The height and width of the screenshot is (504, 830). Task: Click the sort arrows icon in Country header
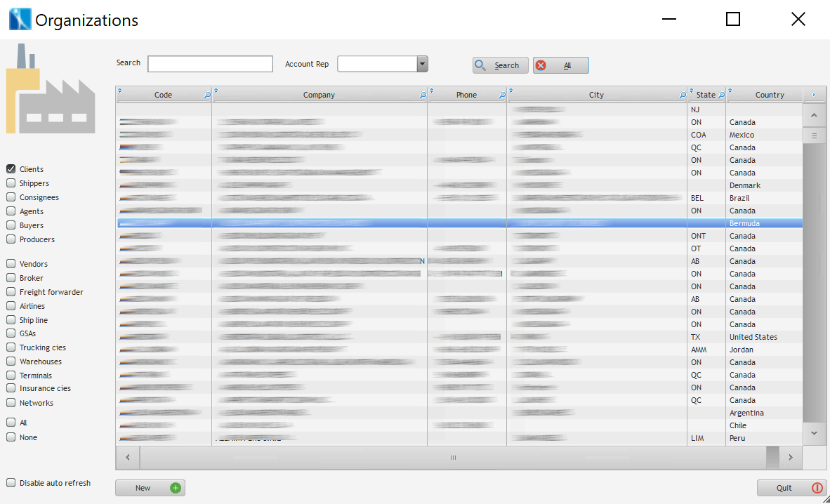(731, 91)
